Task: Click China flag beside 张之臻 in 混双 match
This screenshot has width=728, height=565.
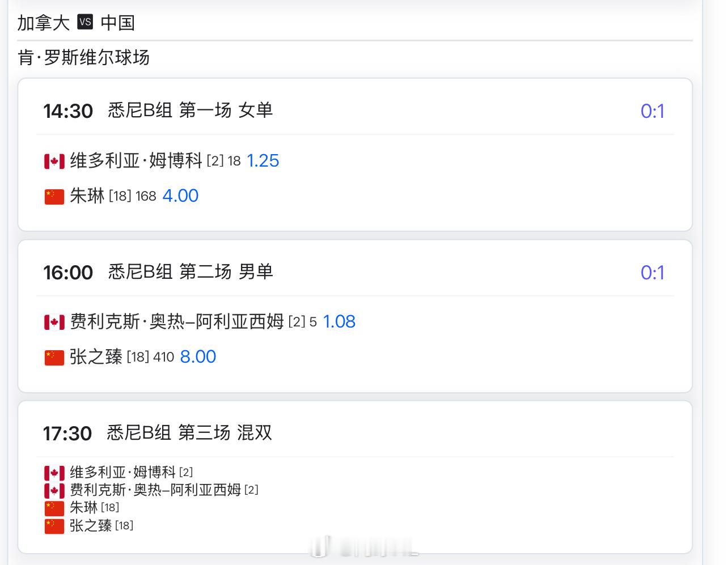Action: (54, 526)
